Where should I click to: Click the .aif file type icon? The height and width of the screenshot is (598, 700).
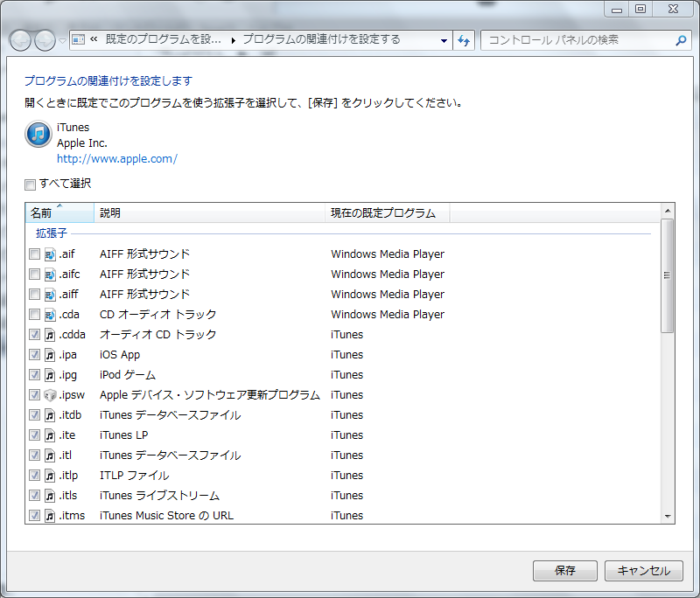pyautogui.click(x=50, y=254)
